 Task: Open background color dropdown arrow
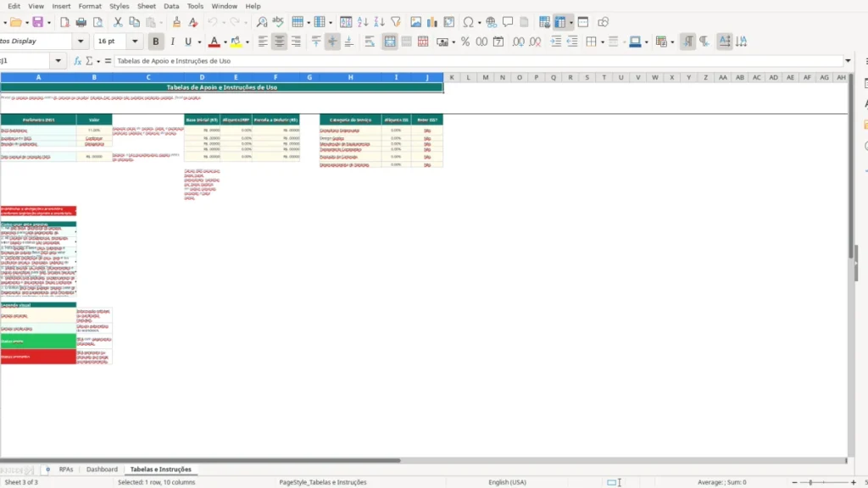(x=248, y=42)
